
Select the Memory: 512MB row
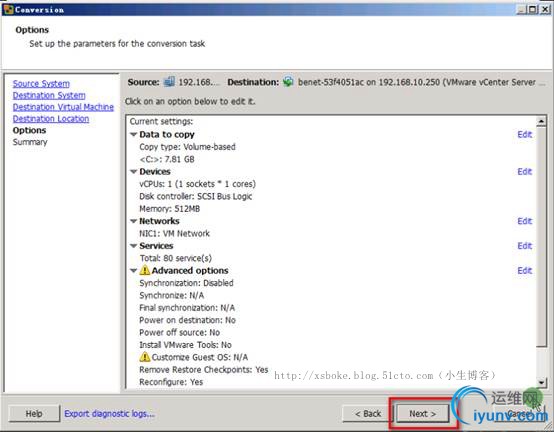click(x=170, y=208)
